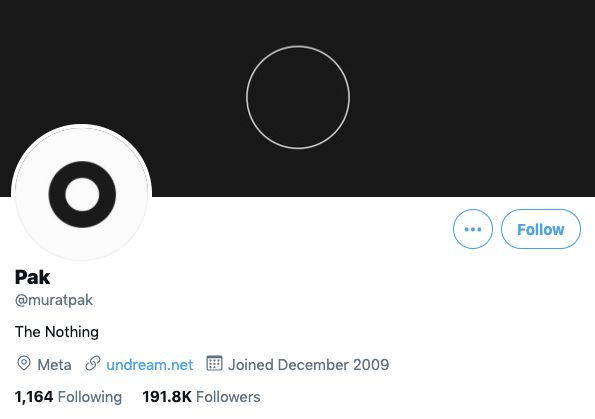Viewport: 595px width, 419px height.
Task: Click the bio text The Nothing
Action: point(57,332)
